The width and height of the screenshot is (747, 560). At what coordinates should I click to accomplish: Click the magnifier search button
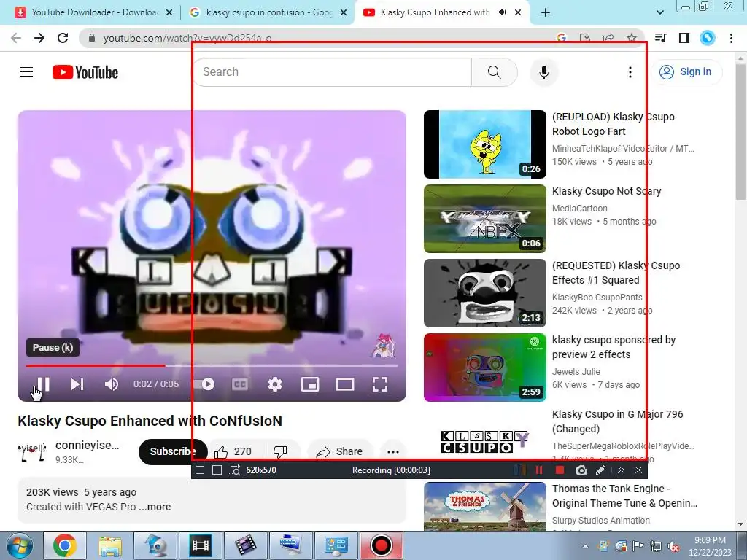pos(495,72)
